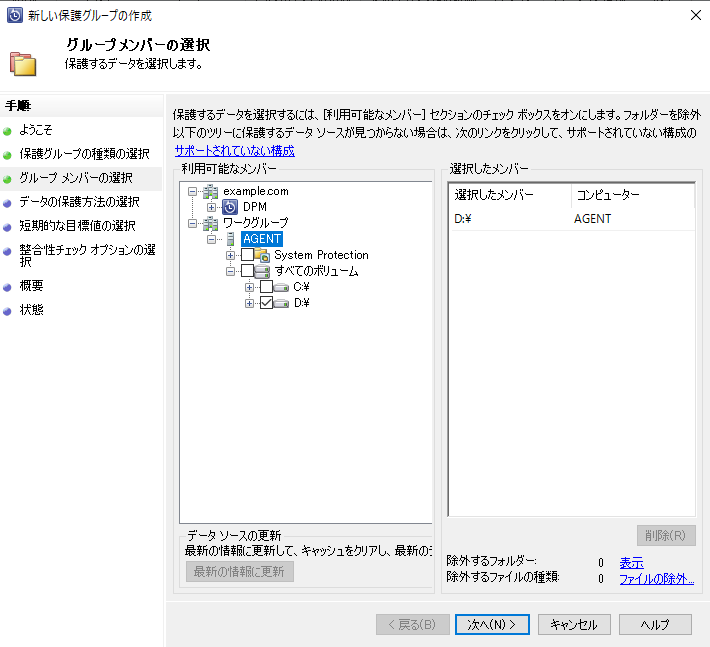The image size is (710, 647).
Task: Click the green bullet next to ようこそ
Action: [7, 132]
